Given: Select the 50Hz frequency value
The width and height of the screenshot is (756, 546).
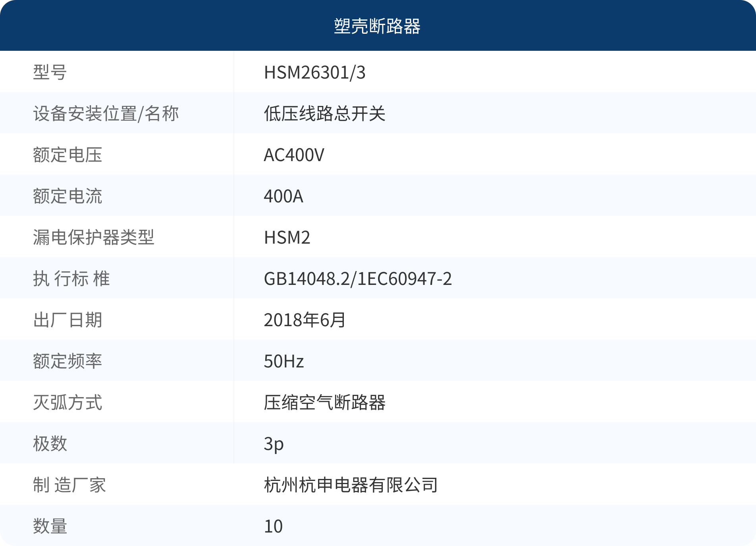Looking at the screenshot, I should pyautogui.click(x=284, y=361).
